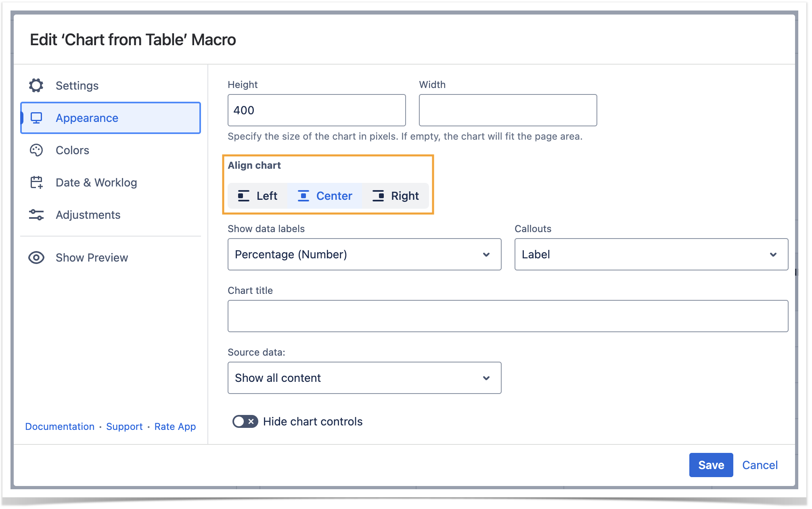Click the Chart title input field

tap(508, 316)
